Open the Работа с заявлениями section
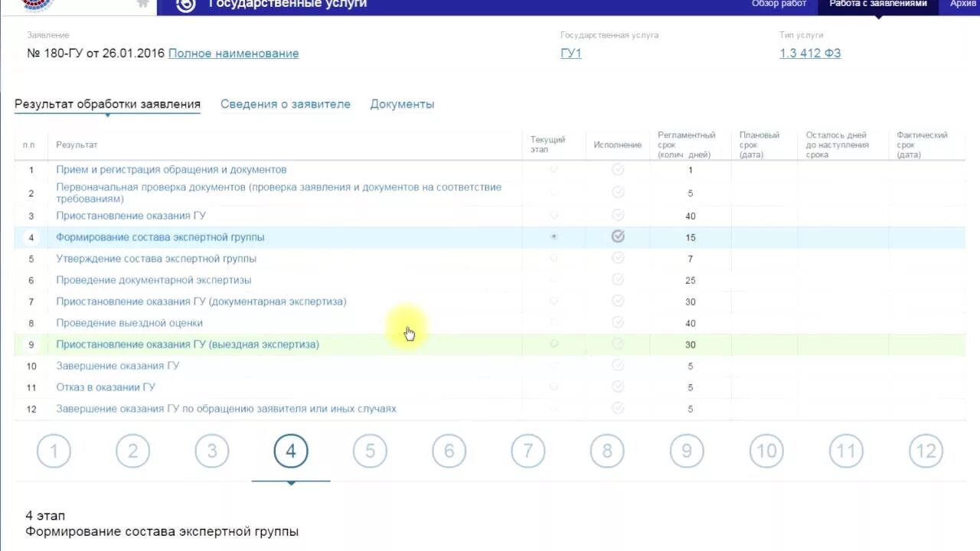The image size is (980, 551). [878, 6]
